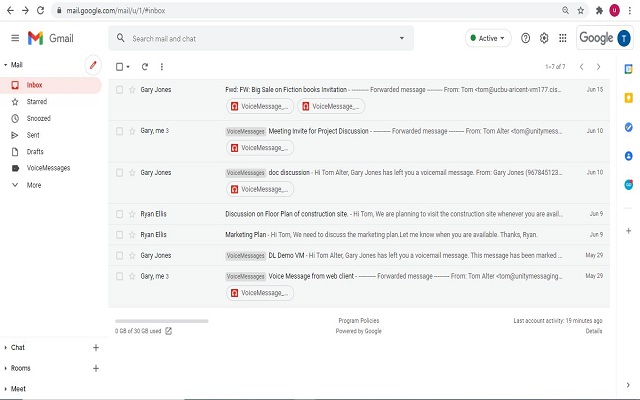Open the Support help icon
Viewport: 640px width, 400px height.
coord(525,38)
